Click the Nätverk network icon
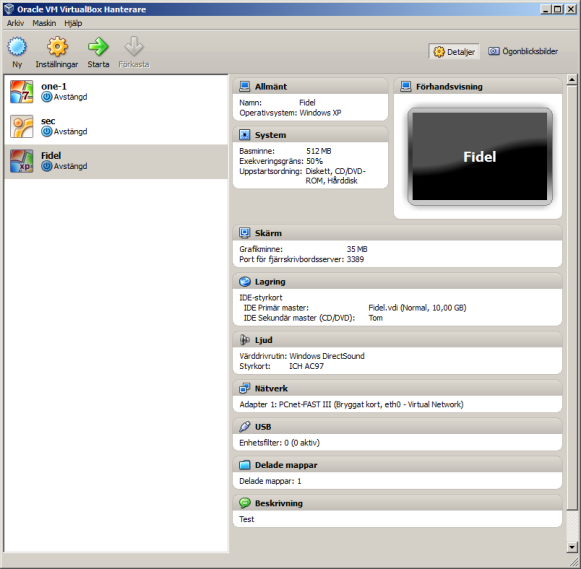Screen dimensions: 581x569 click(245, 389)
